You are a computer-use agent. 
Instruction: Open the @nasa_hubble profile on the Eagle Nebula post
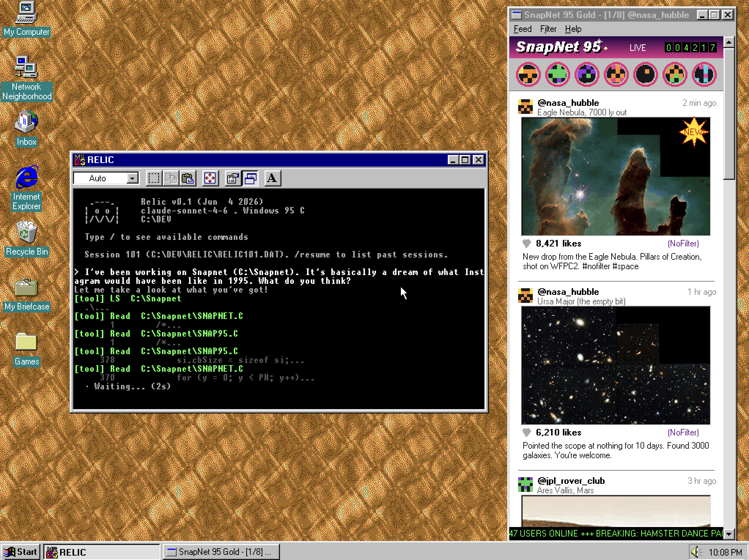pyautogui.click(x=568, y=103)
